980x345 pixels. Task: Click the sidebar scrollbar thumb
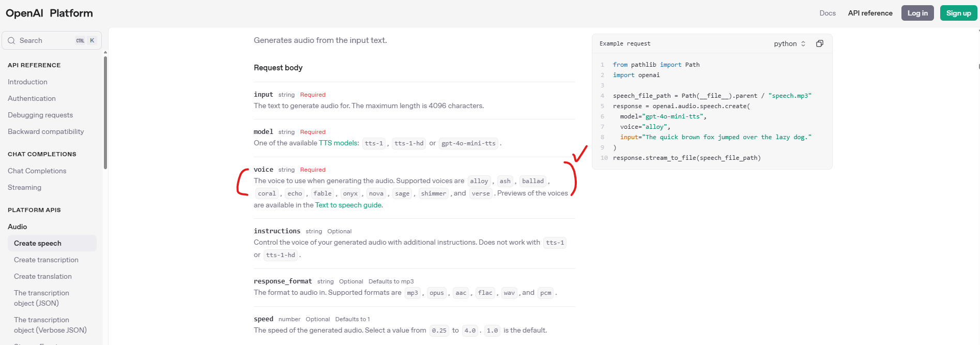click(x=105, y=113)
